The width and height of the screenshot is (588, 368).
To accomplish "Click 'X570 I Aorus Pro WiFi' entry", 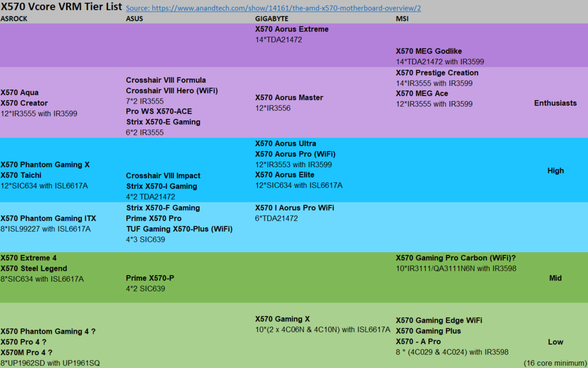I will pos(295,208).
